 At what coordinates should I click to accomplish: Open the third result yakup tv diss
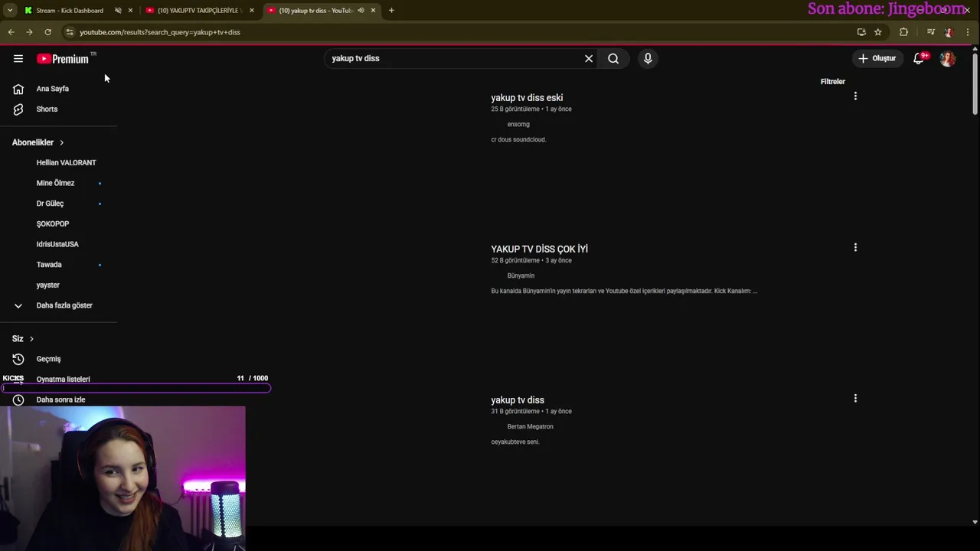click(518, 399)
